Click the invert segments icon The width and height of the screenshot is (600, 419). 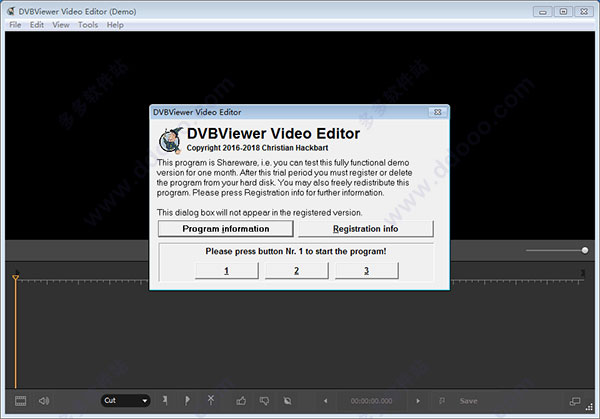point(287,401)
